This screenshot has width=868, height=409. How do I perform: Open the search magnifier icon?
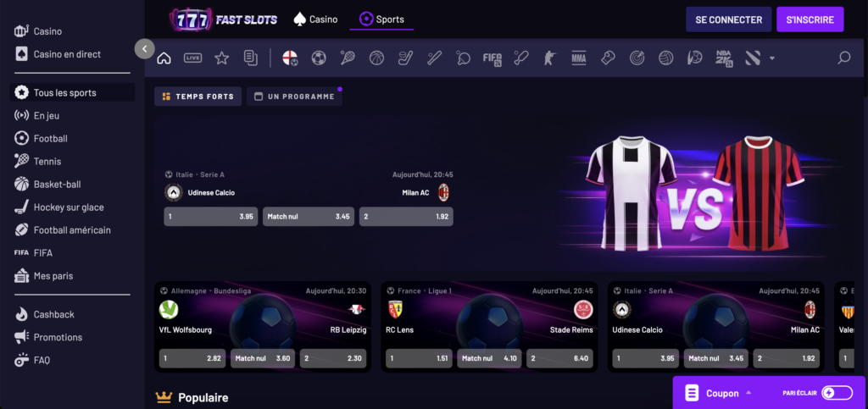pos(843,58)
